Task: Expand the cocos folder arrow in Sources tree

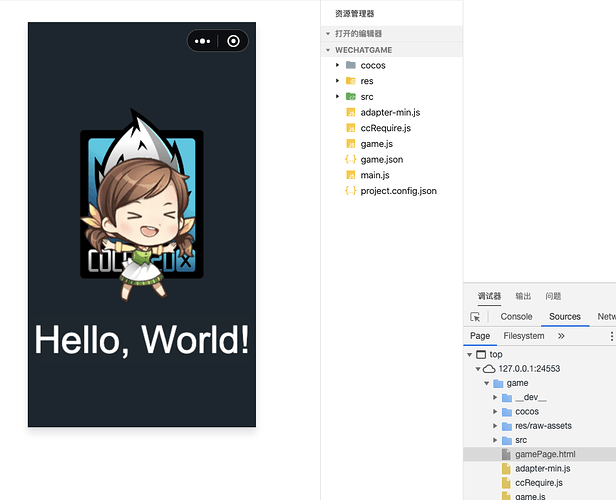Action: 495,412
